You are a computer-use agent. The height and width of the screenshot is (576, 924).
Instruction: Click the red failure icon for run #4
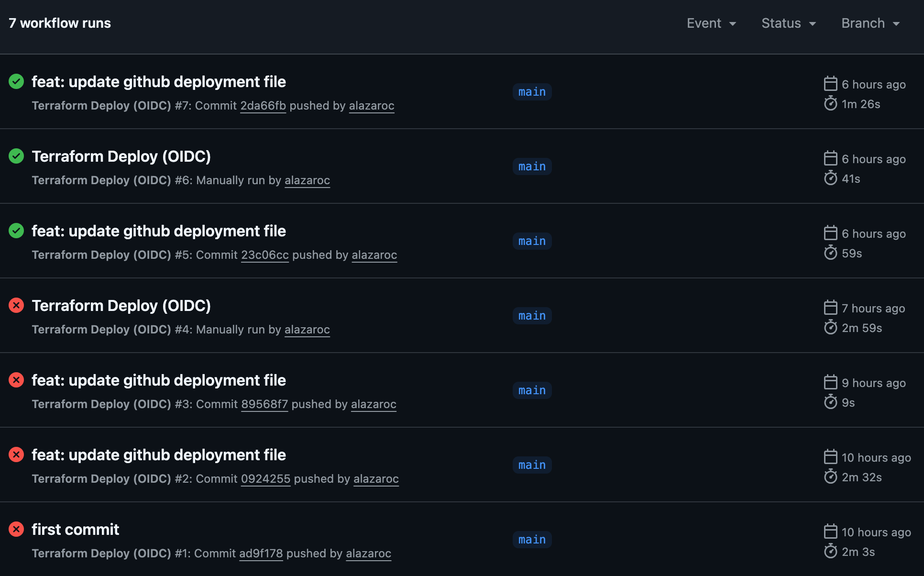(x=16, y=305)
